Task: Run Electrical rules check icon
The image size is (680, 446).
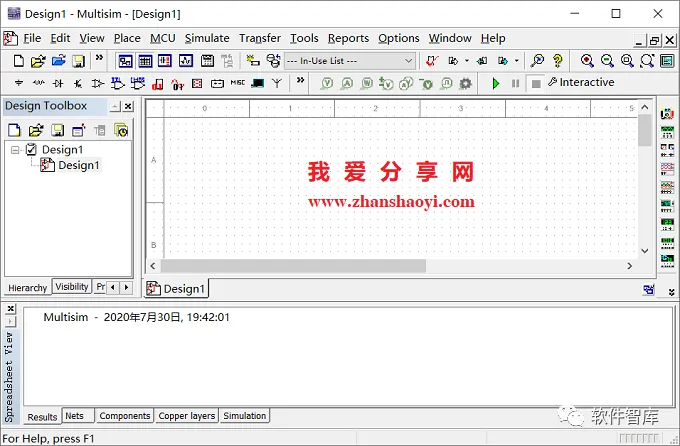Action: [x=432, y=61]
